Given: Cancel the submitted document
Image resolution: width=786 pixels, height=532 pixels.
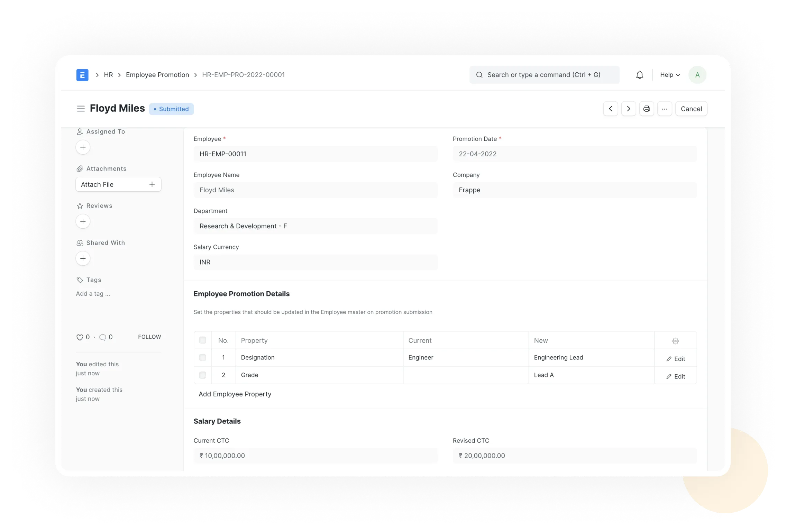Looking at the screenshot, I should 691,109.
